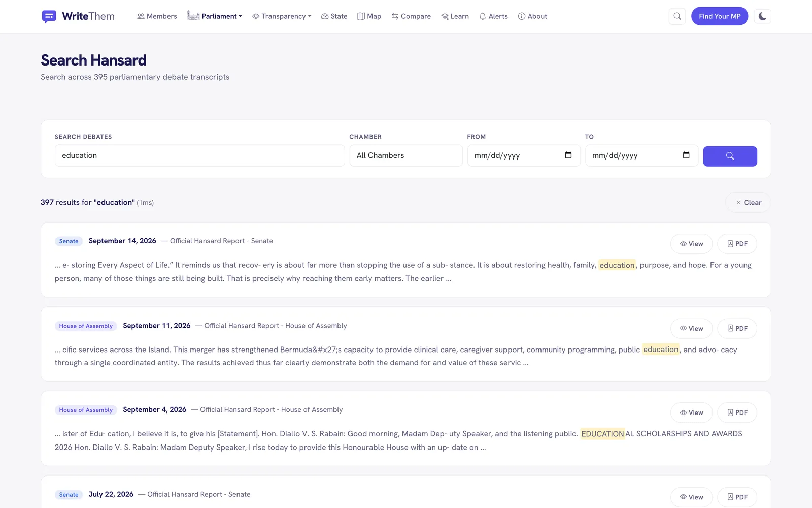This screenshot has height=508, width=812.
Task: Click 'Official Hansard Report - Senate' for September 14
Action: pyautogui.click(x=221, y=241)
